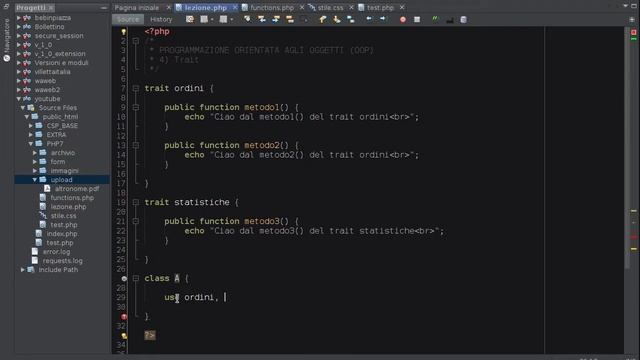
Task: Open the document list dropdown arrow
Action: 626,6
